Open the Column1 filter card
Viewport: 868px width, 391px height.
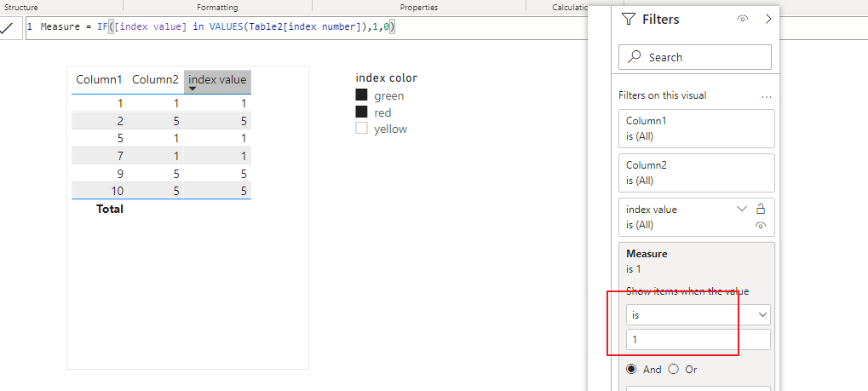click(697, 129)
